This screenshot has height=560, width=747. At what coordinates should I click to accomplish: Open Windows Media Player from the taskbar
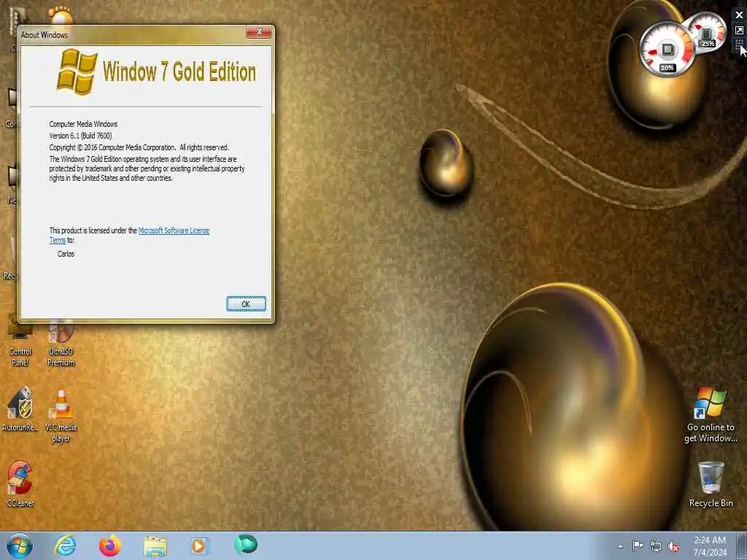pos(199,545)
